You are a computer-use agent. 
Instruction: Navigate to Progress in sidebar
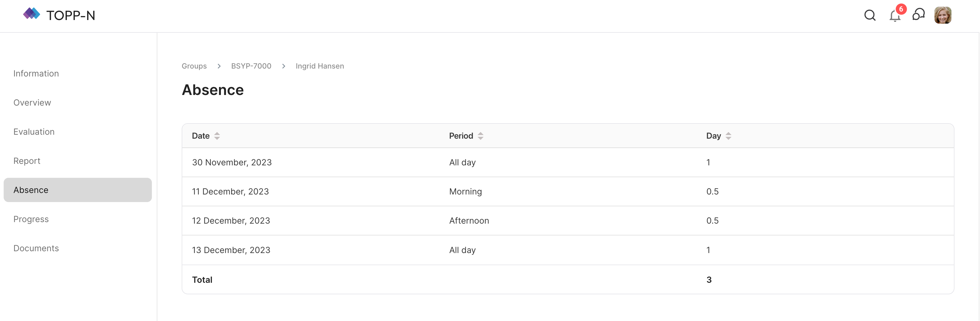[x=31, y=219]
